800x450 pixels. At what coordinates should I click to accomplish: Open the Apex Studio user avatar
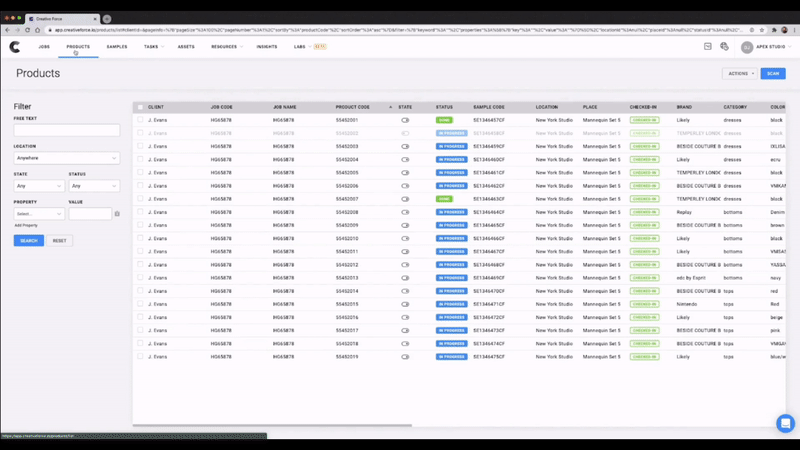(x=746, y=47)
